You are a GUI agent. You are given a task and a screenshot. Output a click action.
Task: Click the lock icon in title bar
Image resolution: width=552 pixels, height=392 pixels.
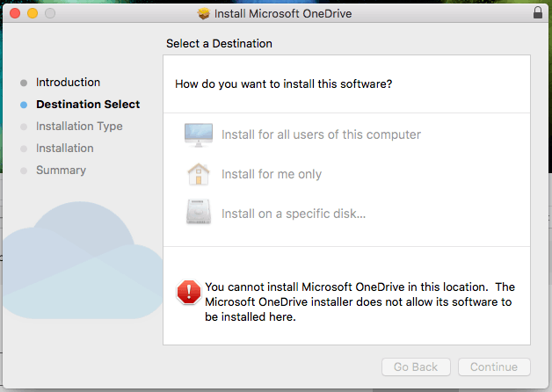(538, 12)
